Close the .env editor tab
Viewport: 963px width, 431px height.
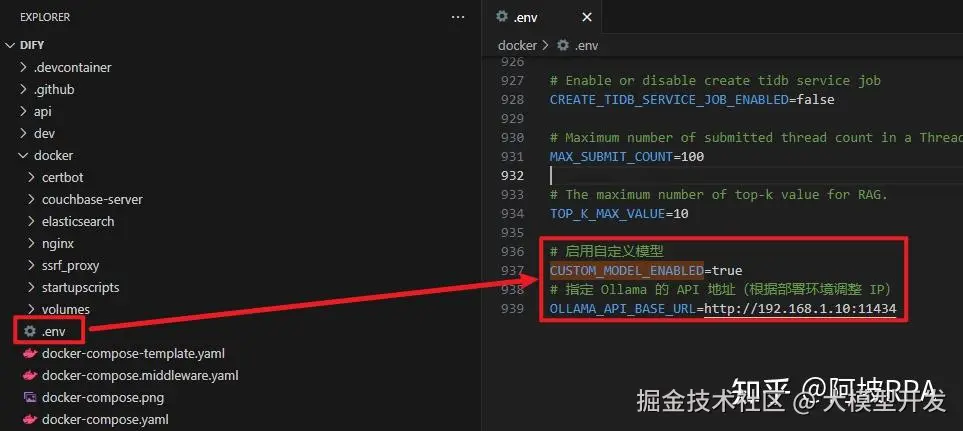(587, 17)
